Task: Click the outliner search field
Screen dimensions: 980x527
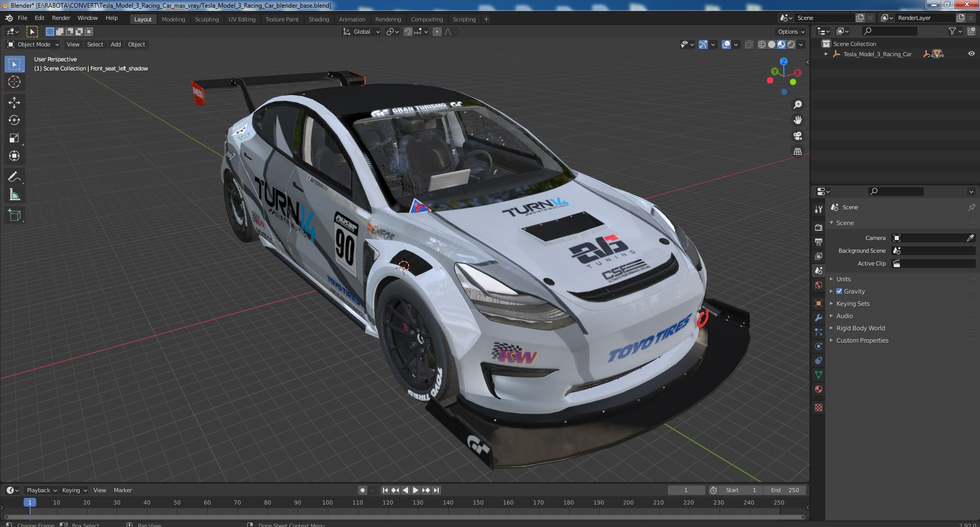Action: tap(890, 31)
